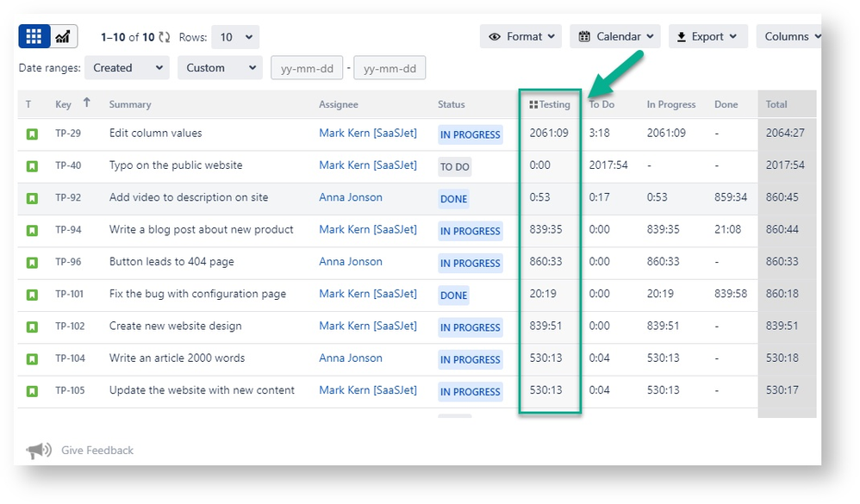The height and width of the screenshot is (504, 860).
Task: Click the green task icon beside TP-105
Action: pyautogui.click(x=32, y=390)
